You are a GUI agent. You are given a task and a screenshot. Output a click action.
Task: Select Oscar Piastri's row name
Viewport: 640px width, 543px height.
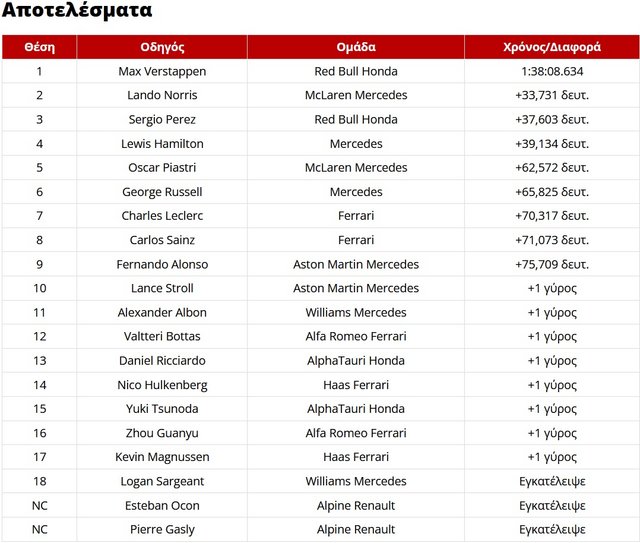(162, 168)
